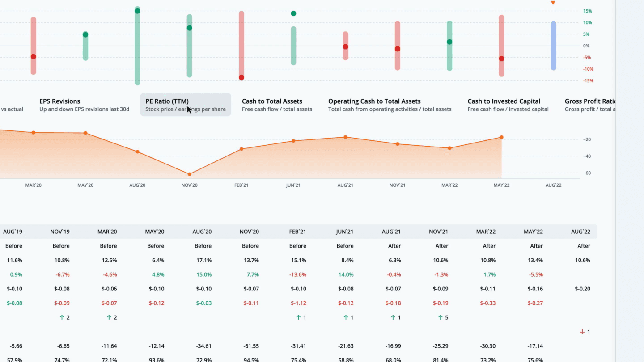Click the up arrow in JUN`21 column
Viewport: 644px width, 362px height.
[x=346, y=317]
